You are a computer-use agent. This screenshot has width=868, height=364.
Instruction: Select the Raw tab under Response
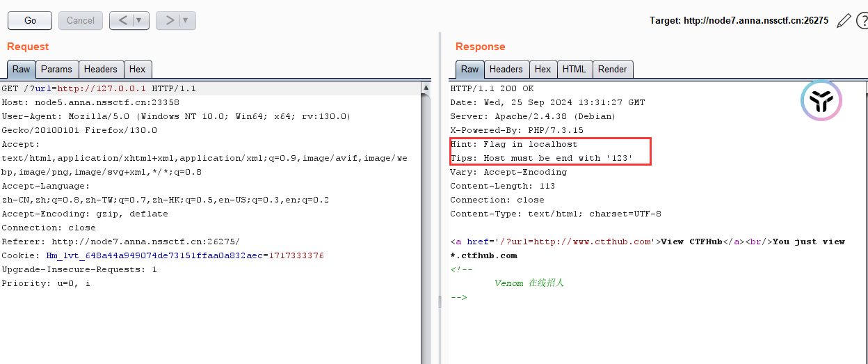pos(469,69)
